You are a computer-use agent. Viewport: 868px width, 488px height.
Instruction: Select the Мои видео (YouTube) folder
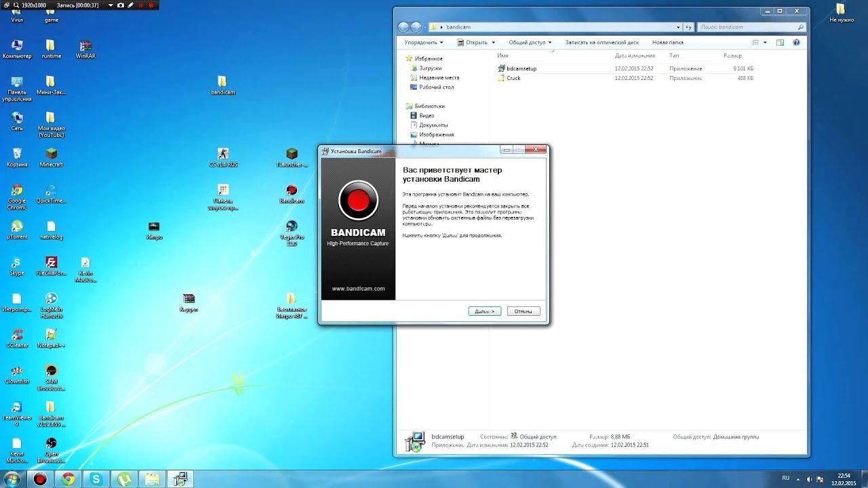tap(52, 125)
